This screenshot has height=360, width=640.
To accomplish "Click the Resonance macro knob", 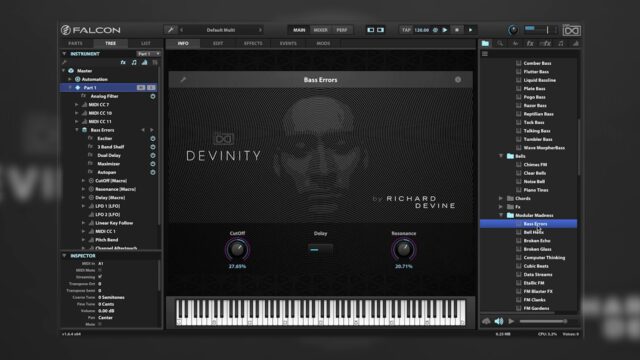I will (x=404, y=250).
